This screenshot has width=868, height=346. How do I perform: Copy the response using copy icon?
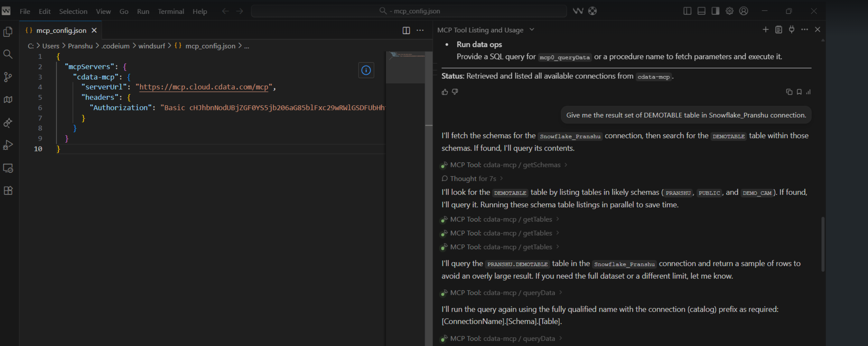tap(789, 92)
